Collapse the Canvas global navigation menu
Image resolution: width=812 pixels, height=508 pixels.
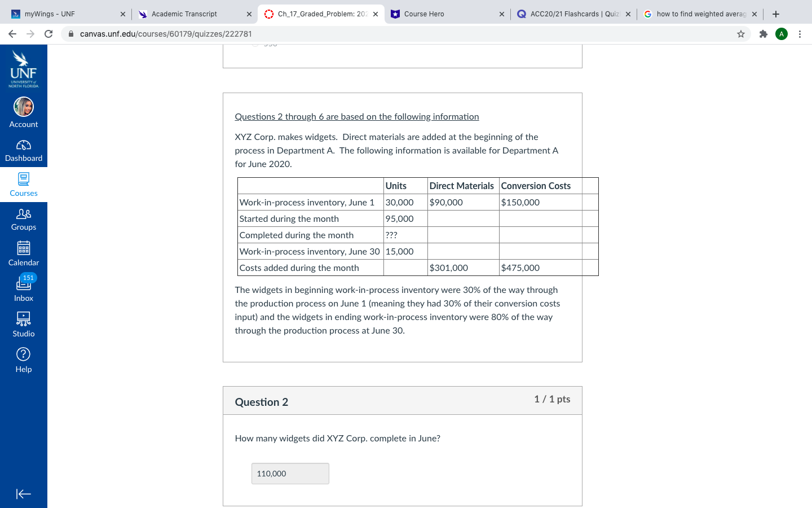pyautogui.click(x=23, y=494)
